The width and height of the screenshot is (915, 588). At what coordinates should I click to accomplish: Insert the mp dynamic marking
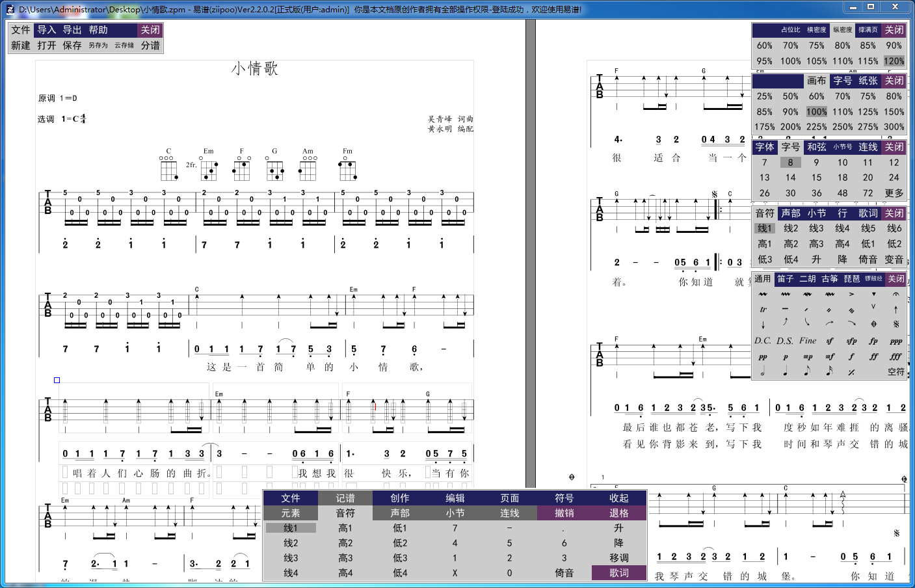pos(808,356)
